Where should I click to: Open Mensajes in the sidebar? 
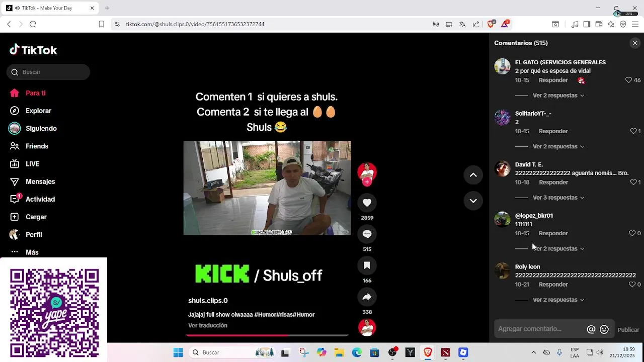pyautogui.click(x=40, y=182)
